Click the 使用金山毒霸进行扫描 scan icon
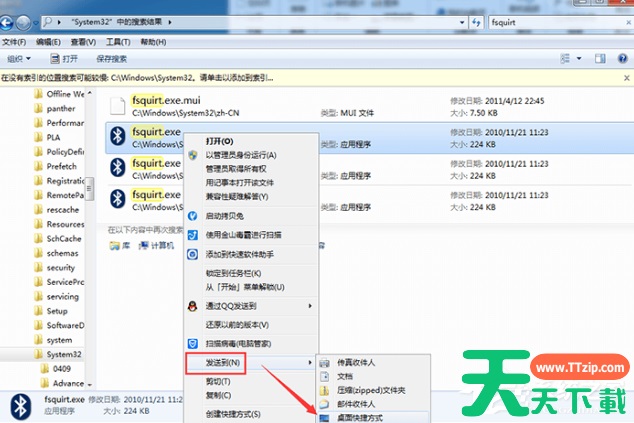The height and width of the screenshot is (423, 634). (x=192, y=235)
